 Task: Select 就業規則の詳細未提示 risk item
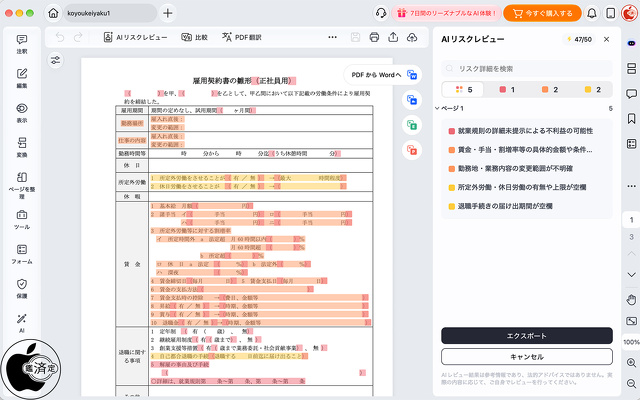coord(527,131)
